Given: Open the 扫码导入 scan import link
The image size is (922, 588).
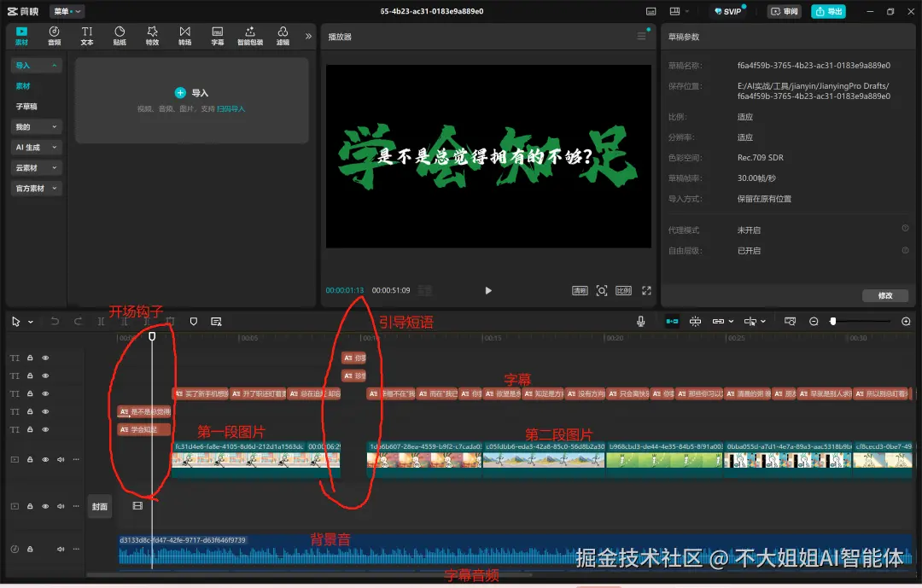Looking at the screenshot, I should coord(230,108).
